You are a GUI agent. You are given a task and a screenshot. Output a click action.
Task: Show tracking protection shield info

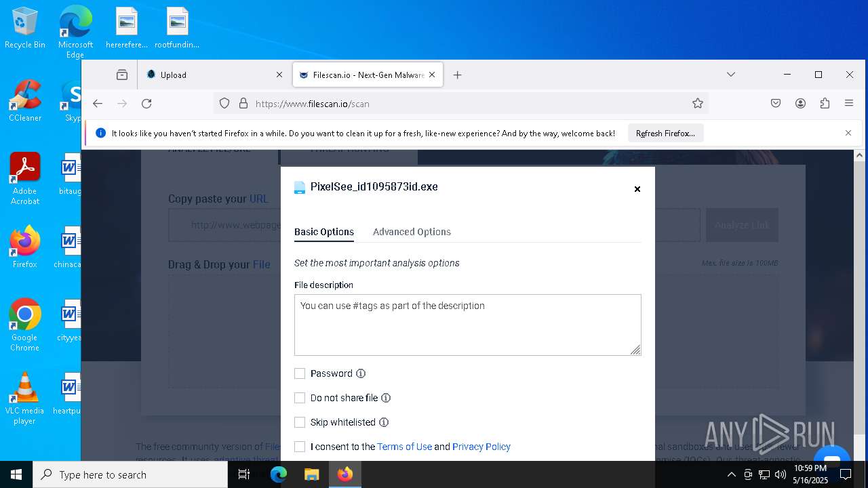[224, 104]
